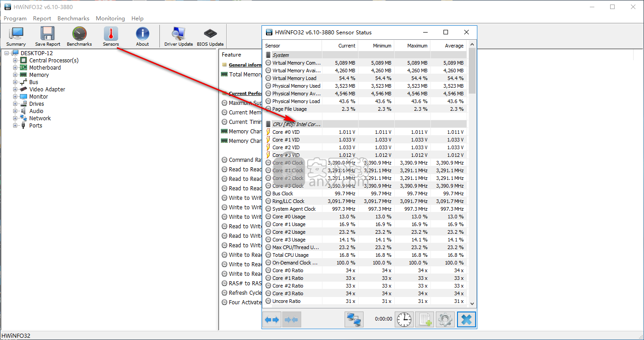Select the Total Memory row in main window

point(241,75)
